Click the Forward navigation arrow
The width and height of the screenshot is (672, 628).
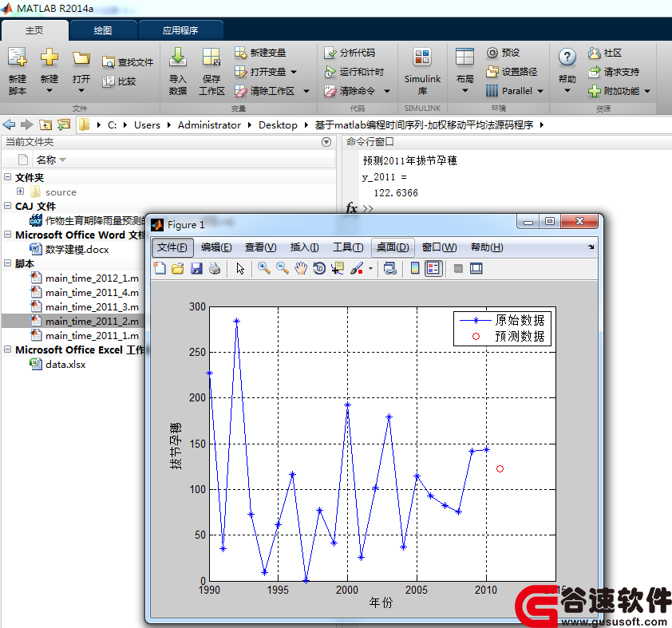[27, 124]
